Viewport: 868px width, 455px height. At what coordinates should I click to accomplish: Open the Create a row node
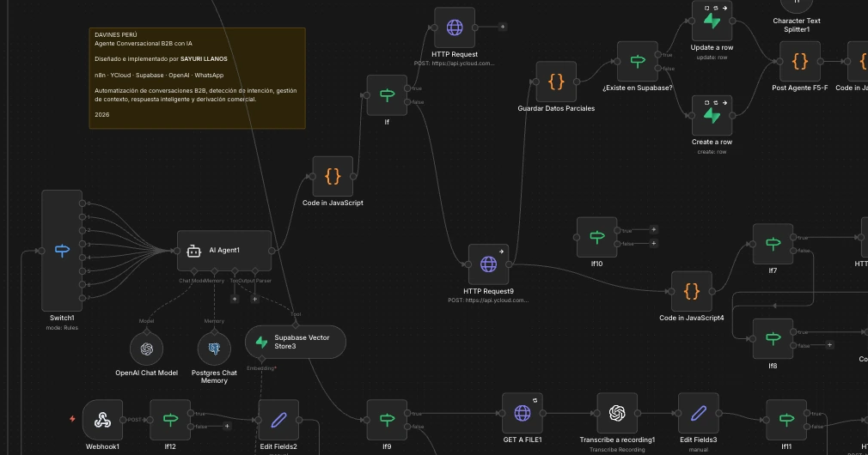coord(712,116)
